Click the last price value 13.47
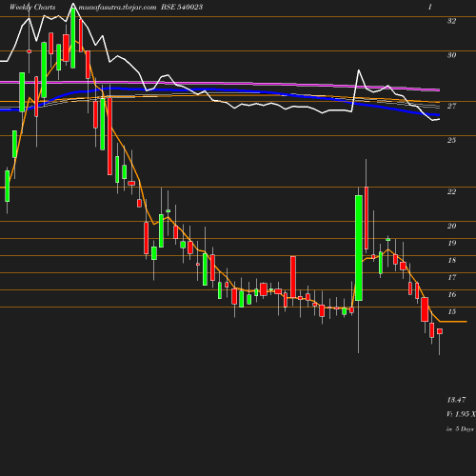Viewport: 476px width, 476px height. pos(456,400)
